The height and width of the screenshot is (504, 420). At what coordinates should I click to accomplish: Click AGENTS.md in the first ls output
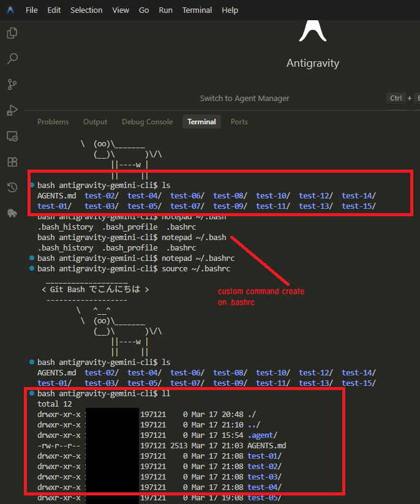[56, 196]
